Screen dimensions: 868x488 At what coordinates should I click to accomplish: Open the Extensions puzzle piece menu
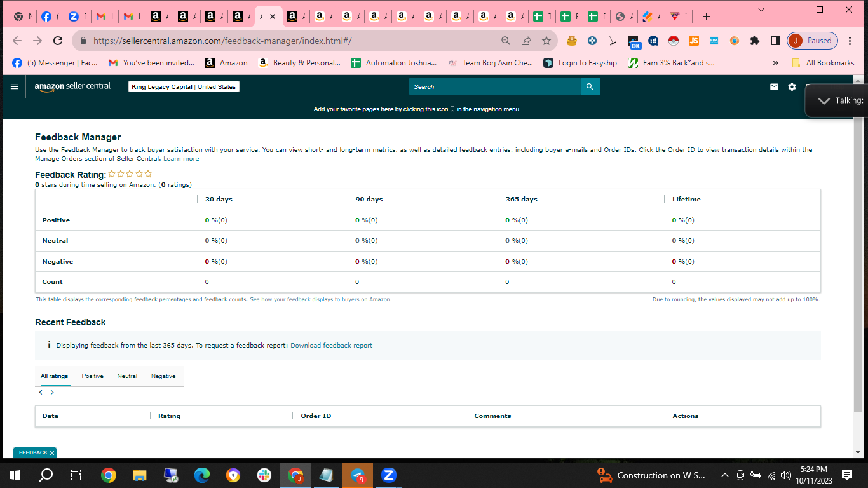coord(755,41)
